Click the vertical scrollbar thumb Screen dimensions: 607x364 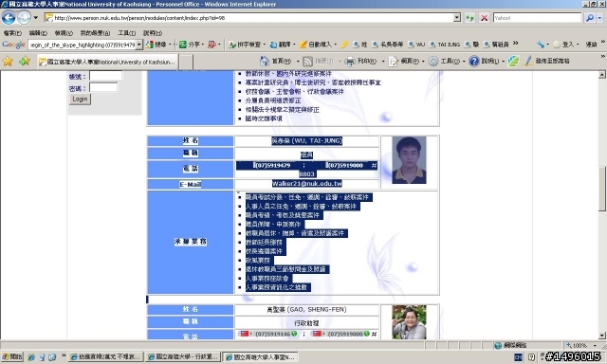click(x=602, y=189)
